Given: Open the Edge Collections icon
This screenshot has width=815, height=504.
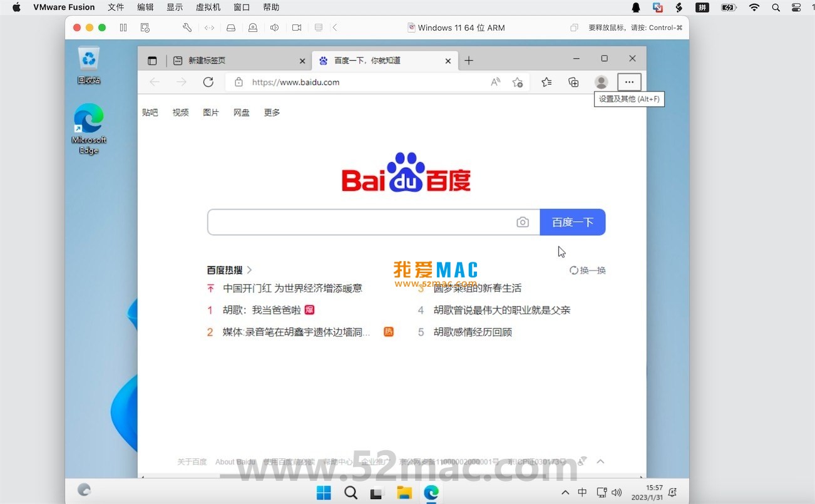Looking at the screenshot, I should click(x=573, y=82).
